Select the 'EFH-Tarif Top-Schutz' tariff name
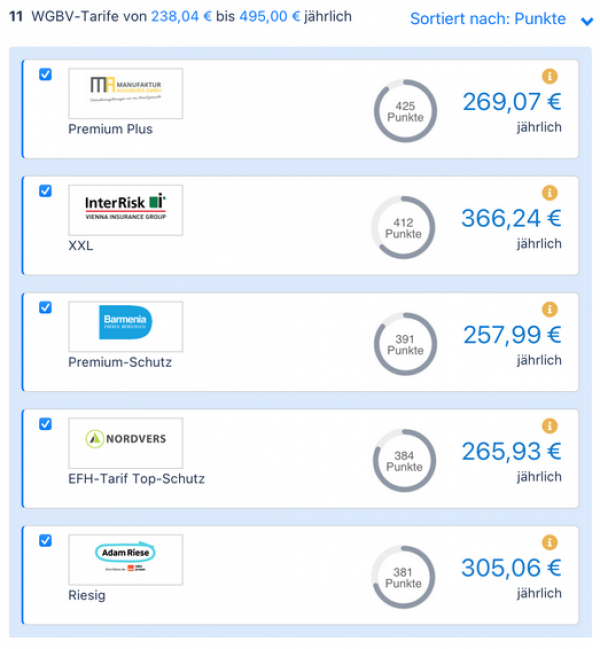Screen dimensions: 600x649 137,479
